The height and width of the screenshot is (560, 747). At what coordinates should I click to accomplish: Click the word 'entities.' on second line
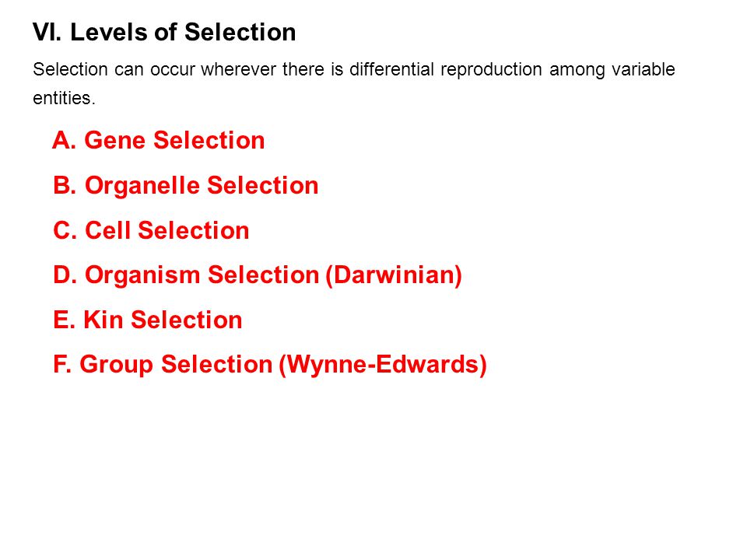(x=65, y=98)
